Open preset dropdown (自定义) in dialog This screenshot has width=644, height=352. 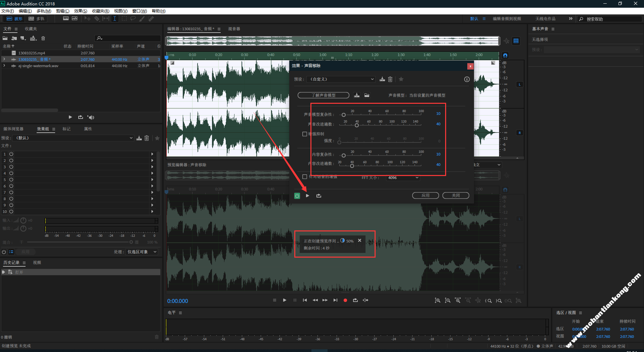(x=341, y=79)
